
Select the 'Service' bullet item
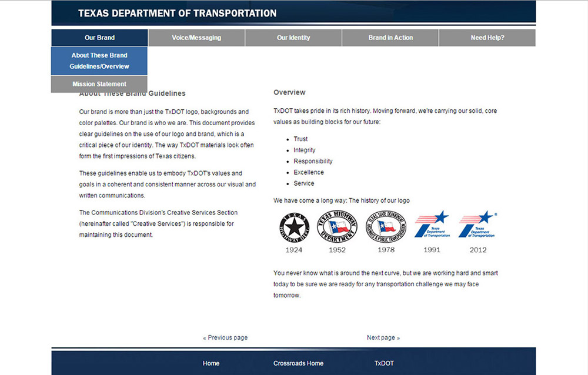[x=304, y=183]
